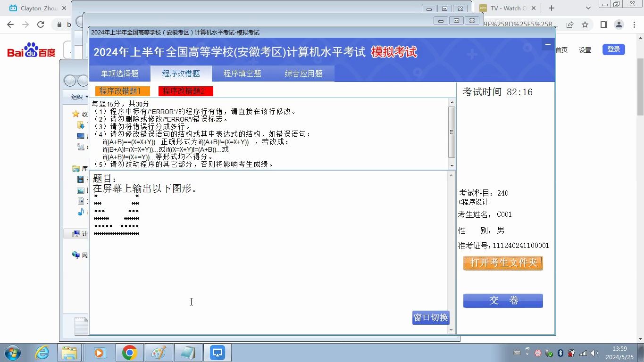Toggle Chrome side panel icon

603,25
